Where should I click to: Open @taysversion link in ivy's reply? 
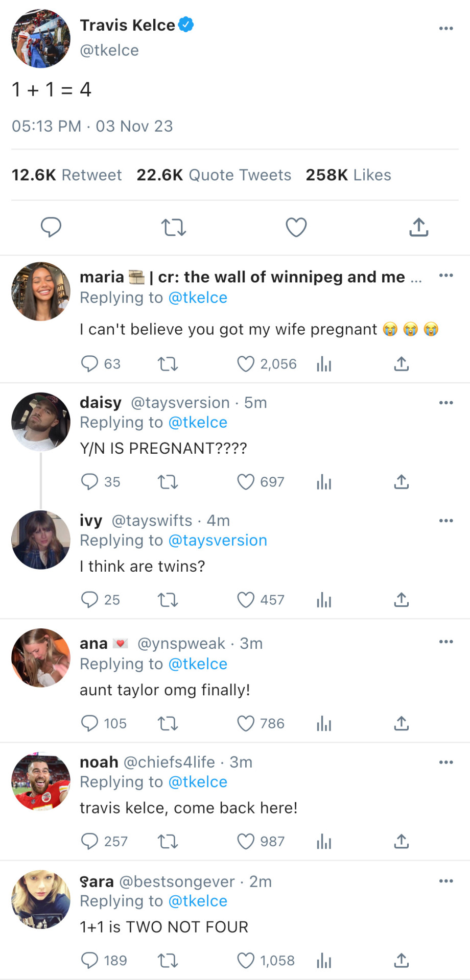(x=218, y=541)
